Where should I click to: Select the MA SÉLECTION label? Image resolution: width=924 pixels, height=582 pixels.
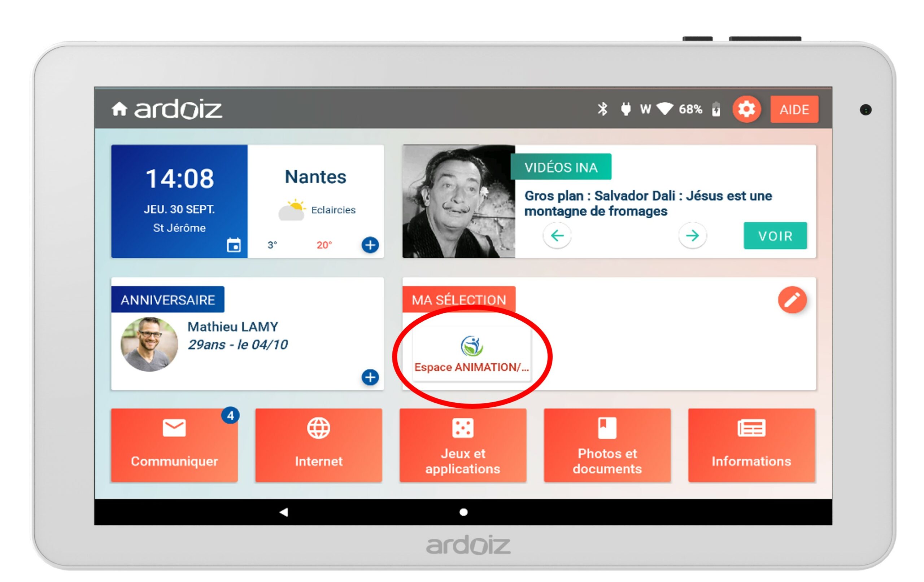click(458, 299)
